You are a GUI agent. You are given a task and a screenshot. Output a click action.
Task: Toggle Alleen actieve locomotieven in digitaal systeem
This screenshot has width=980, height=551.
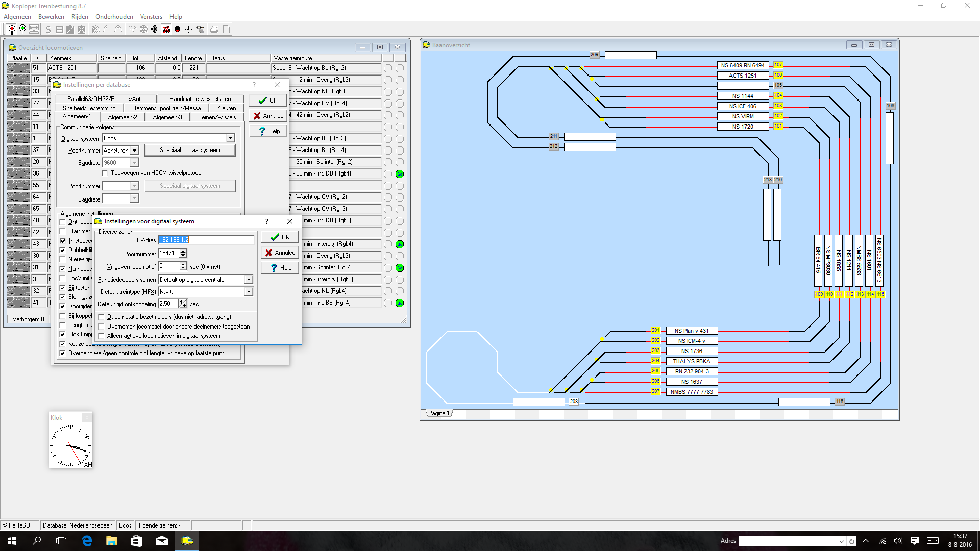pyautogui.click(x=102, y=336)
